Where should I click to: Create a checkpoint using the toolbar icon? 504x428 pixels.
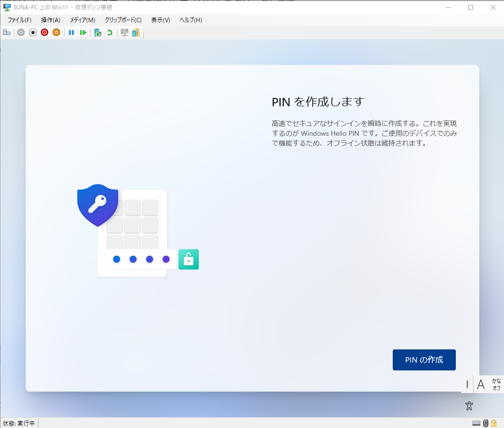(98, 32)
